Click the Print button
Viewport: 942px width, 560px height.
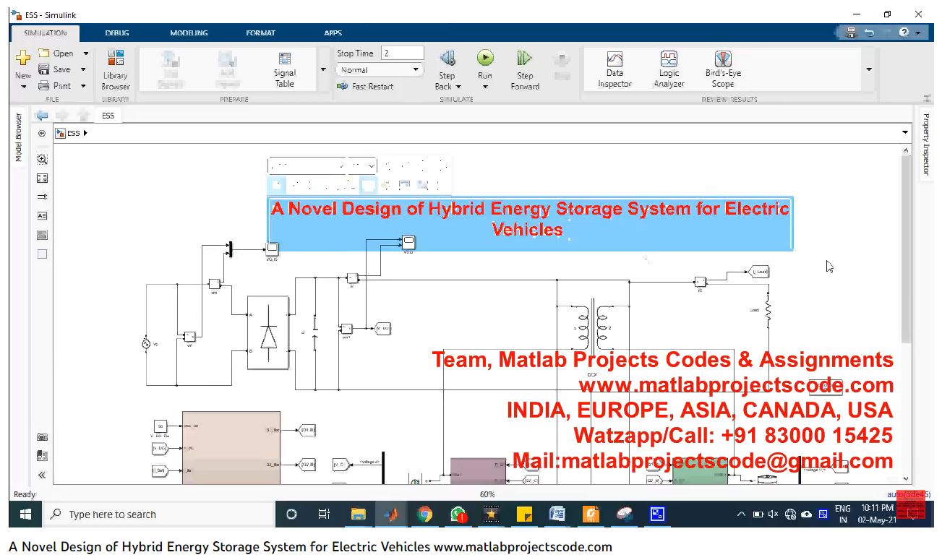55,86
